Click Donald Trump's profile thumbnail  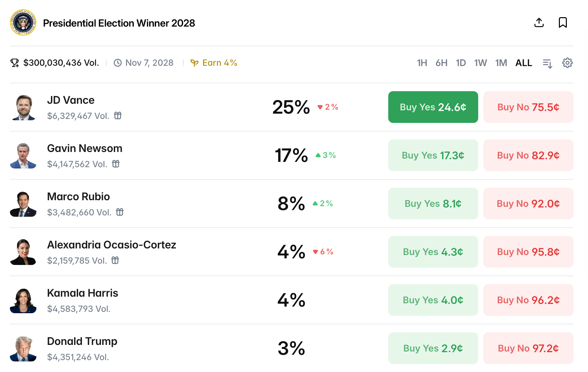tap(23, 349)
